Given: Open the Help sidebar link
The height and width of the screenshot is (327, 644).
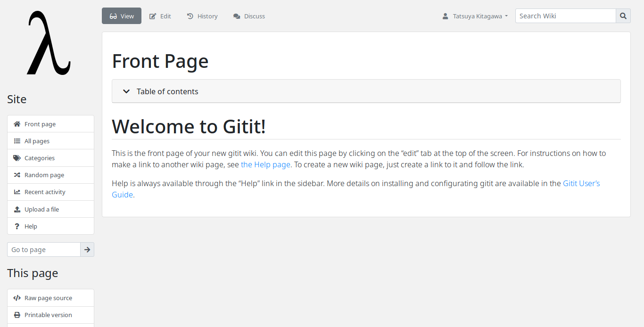Looking at the screenshot, I should coord(50,226).
